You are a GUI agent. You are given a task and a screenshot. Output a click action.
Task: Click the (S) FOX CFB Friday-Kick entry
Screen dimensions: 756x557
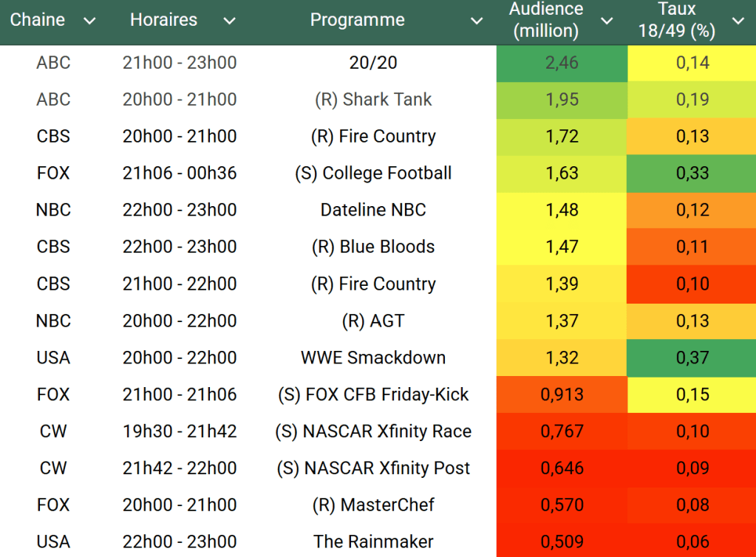coord(373,394)
